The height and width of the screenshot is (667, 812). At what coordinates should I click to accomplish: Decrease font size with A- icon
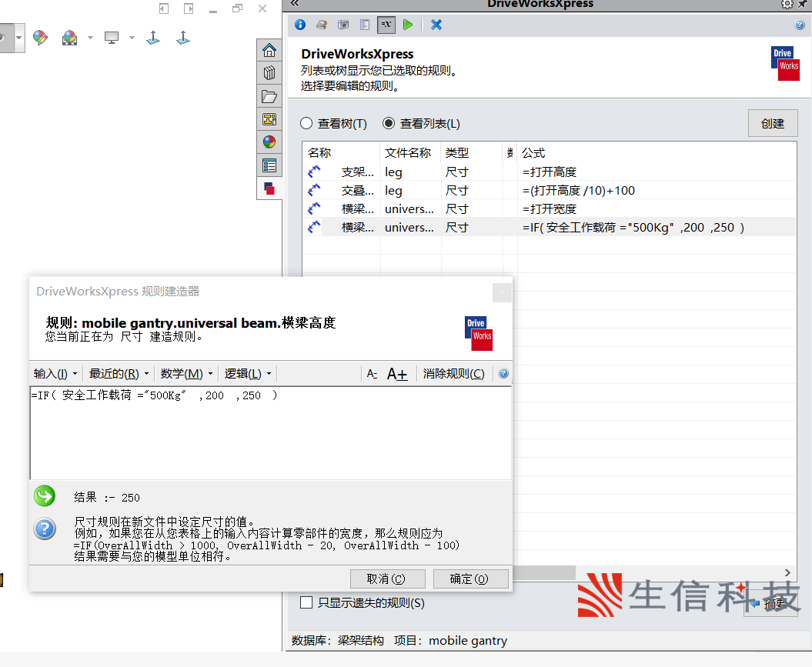[x=372, y=374]
